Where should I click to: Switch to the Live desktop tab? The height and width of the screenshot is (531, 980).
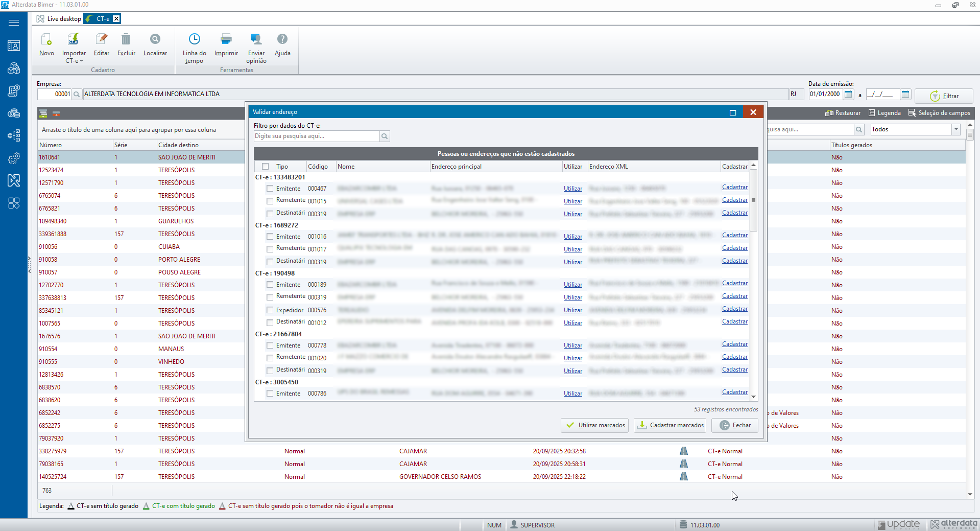[x=59, y=19]
